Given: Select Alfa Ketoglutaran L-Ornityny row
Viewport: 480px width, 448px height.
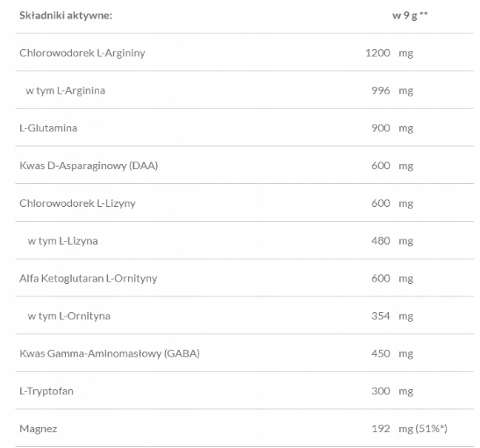Looking at the screenshot, I should 245,278.
